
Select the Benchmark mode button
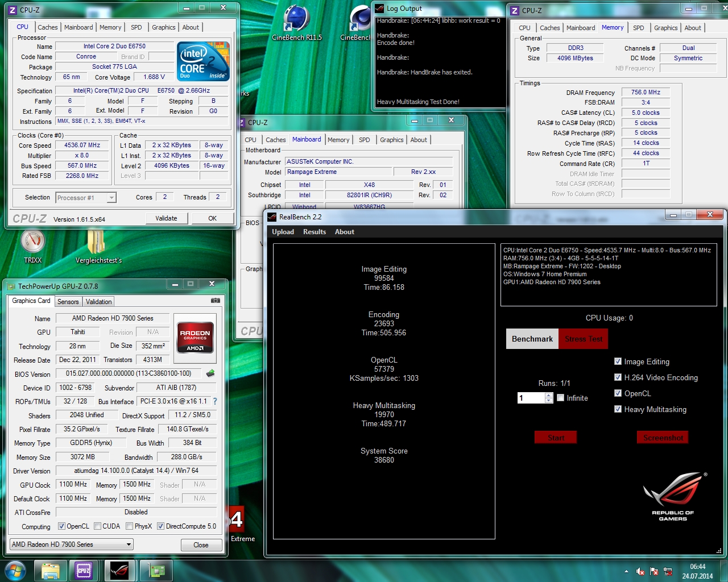click(532, 339)
